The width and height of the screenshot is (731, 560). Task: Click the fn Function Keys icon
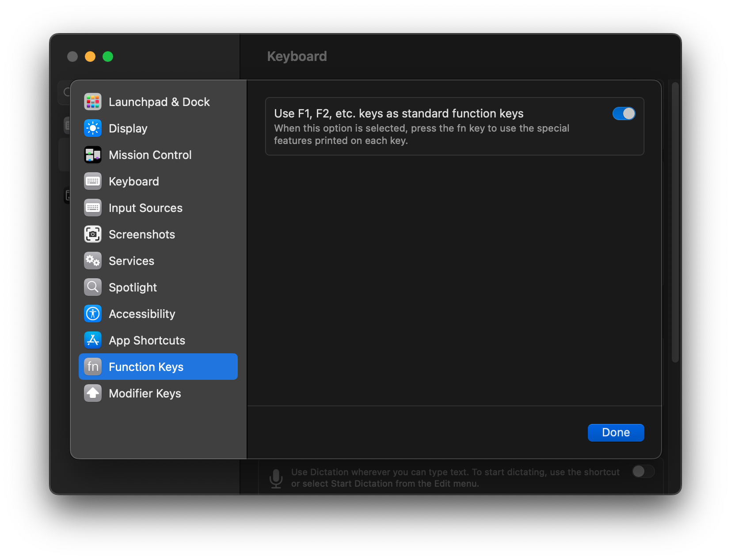(93, 367)
